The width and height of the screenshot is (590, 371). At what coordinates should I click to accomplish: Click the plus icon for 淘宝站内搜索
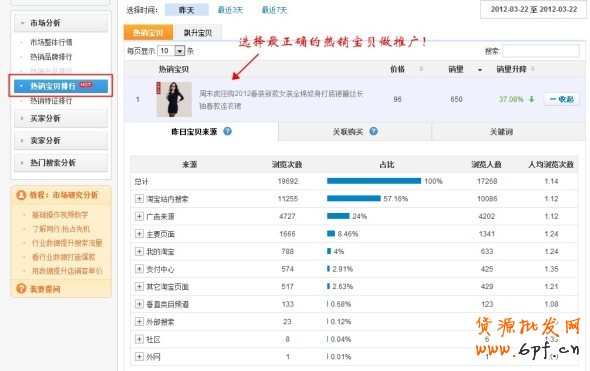click(x=139, y=199)
